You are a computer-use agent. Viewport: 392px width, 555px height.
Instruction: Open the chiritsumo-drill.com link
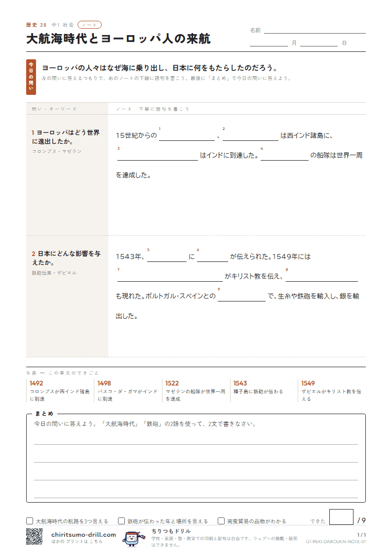(83, 534)
